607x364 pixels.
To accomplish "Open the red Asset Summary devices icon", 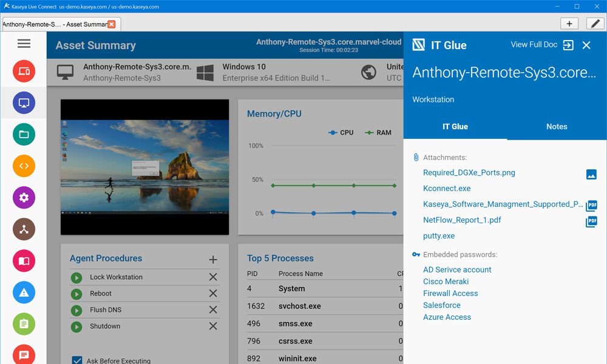I will (24, 71).
